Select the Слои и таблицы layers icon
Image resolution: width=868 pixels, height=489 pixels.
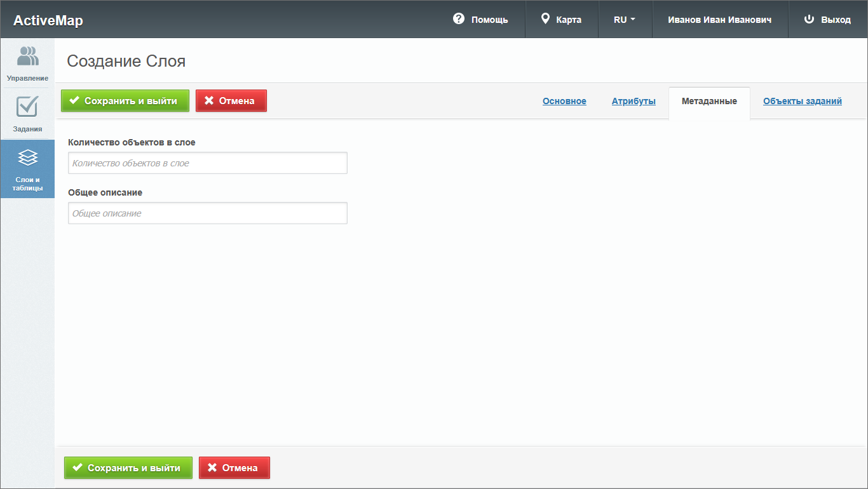(27, 157)
